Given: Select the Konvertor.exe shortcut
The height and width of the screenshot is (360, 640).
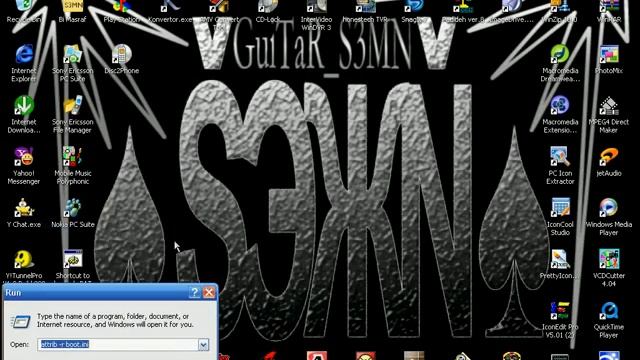Looking at the screenshot, I should click(x=170, y=10).
